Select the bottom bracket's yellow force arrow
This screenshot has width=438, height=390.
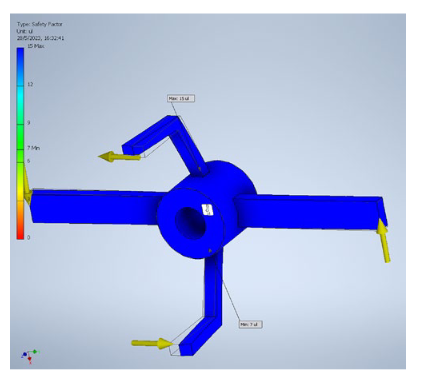point(152,344)
